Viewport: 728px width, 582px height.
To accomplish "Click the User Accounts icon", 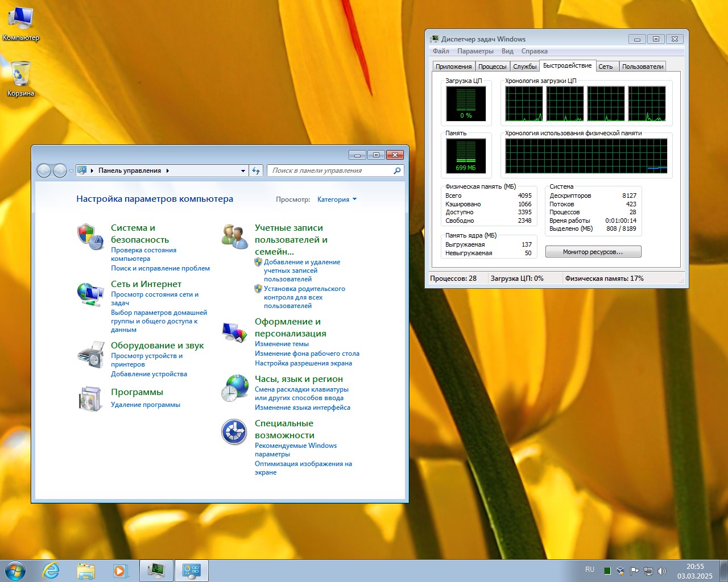I will [234, 236].
